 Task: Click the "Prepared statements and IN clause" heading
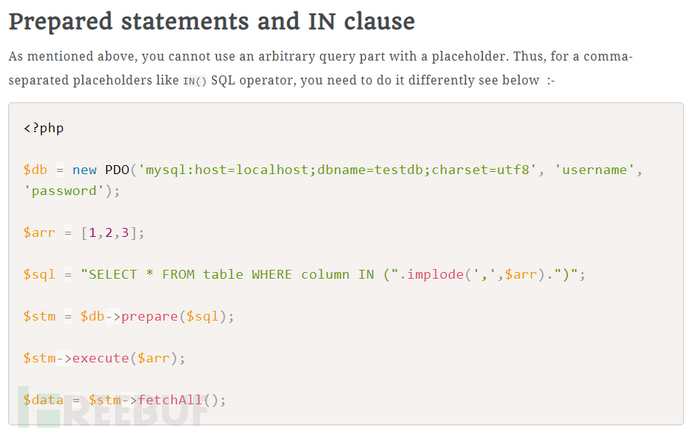click(x=211, y=22)
